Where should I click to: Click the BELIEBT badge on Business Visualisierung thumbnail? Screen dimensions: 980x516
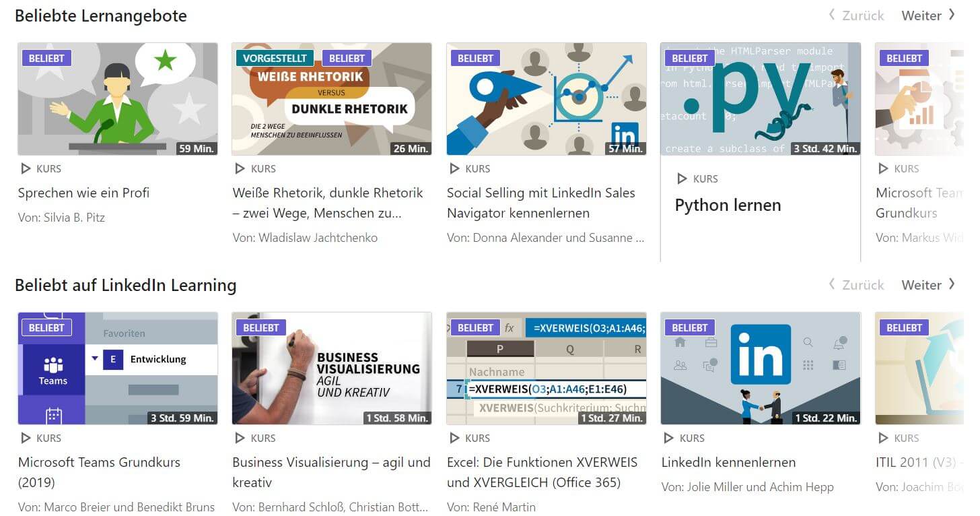(261, 327)
